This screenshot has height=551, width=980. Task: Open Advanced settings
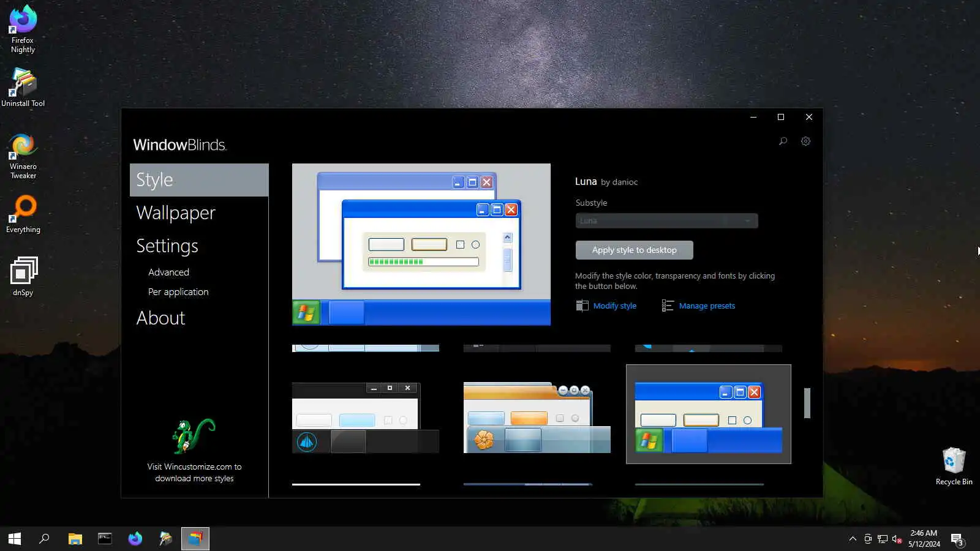click(168, 272)
